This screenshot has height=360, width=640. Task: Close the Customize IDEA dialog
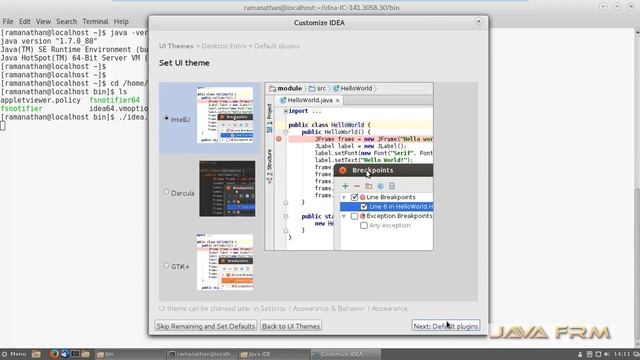click(x=479, y=21)
